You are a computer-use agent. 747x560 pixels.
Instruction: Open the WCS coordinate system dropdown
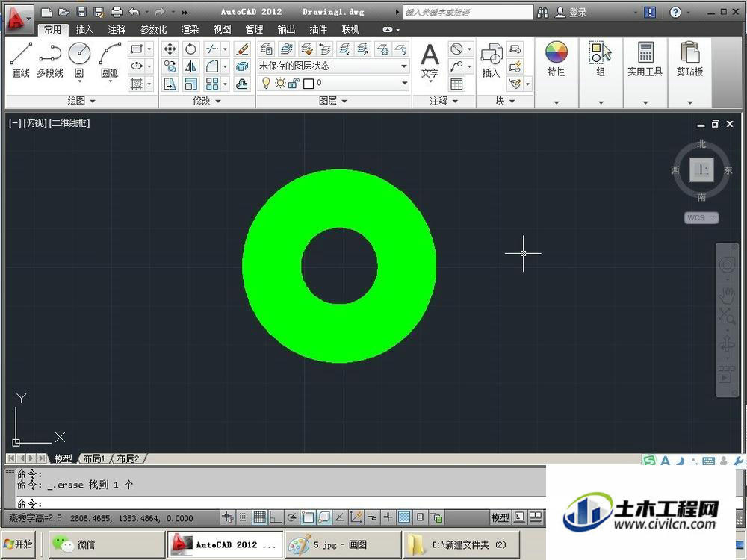[x=701, y=217]
